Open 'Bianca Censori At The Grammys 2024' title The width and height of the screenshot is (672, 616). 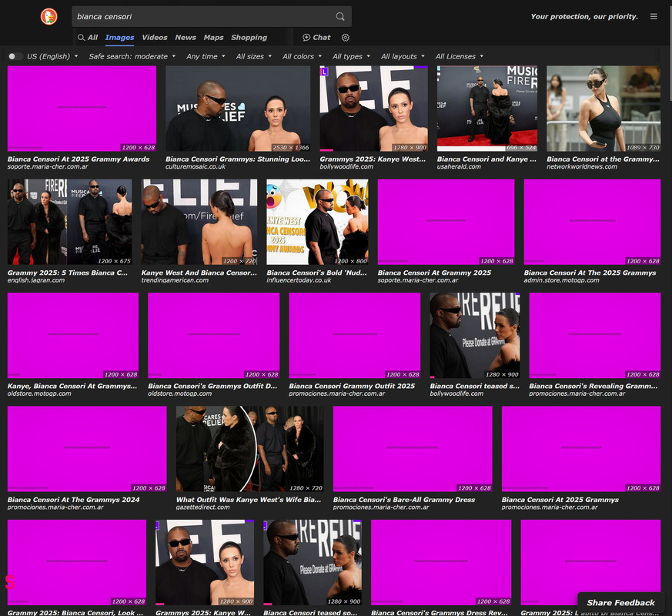click(73, 500)
